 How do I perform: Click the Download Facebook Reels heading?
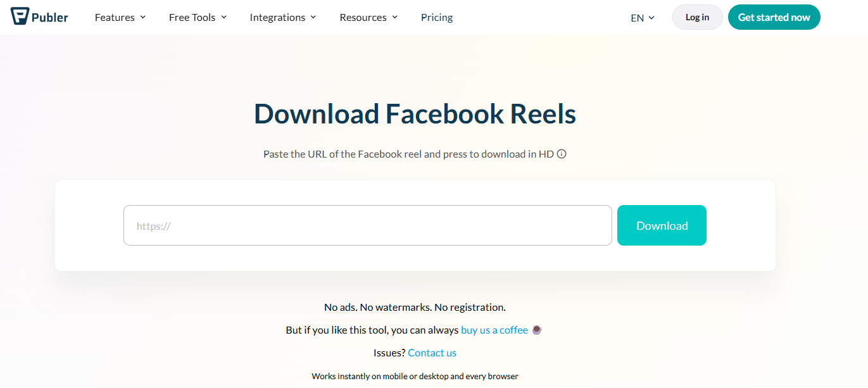coord(415,114)
